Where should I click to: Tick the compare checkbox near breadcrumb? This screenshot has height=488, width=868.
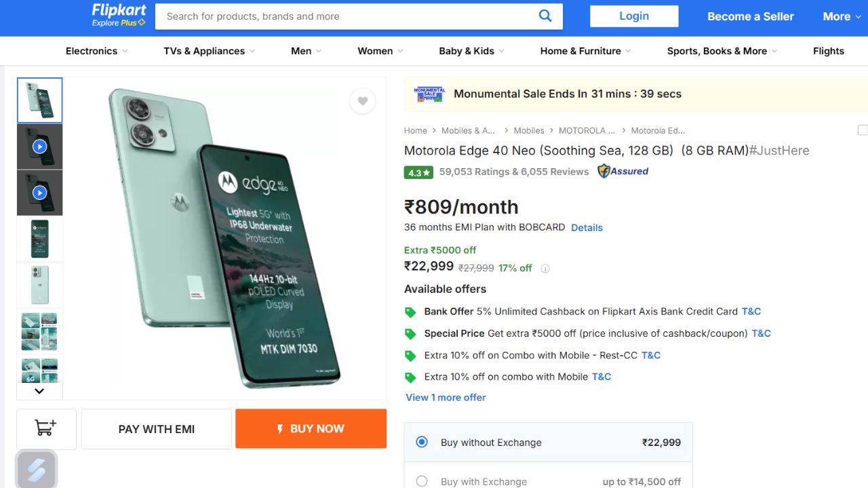pos(863,130)
